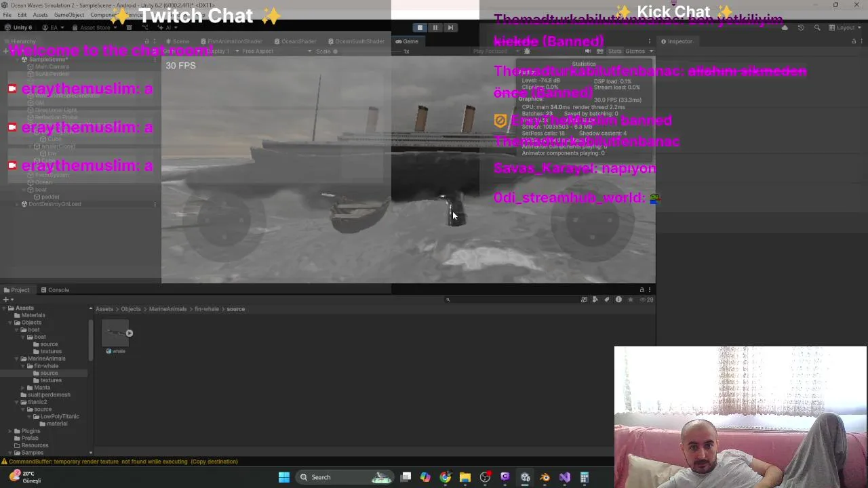Viewport: 868px width, 488px height.
Task: Switch to the Game tab
Action: pyautogui.click(x=407, y=41)
